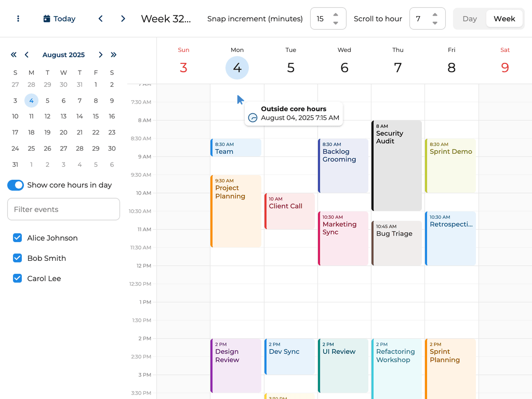Go to next month in mini calendar
Viewport: 532px width, 399px height.
(100, 55)
